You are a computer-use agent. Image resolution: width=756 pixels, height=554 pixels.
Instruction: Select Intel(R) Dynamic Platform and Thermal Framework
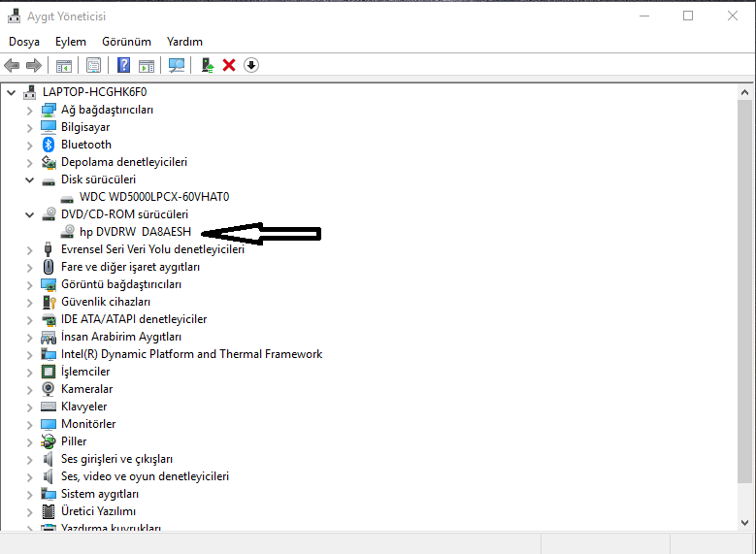(x=191, y=354)
